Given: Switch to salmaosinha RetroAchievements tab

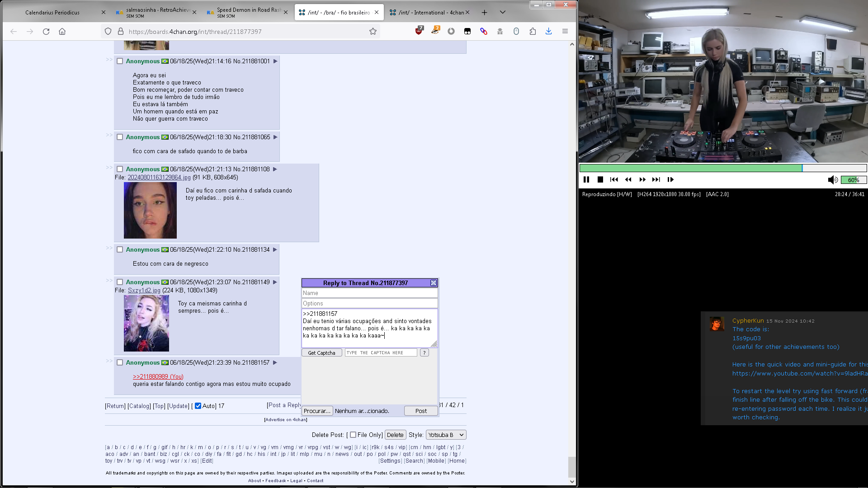Looking at the screenshot, I should (x=156, y=13).
